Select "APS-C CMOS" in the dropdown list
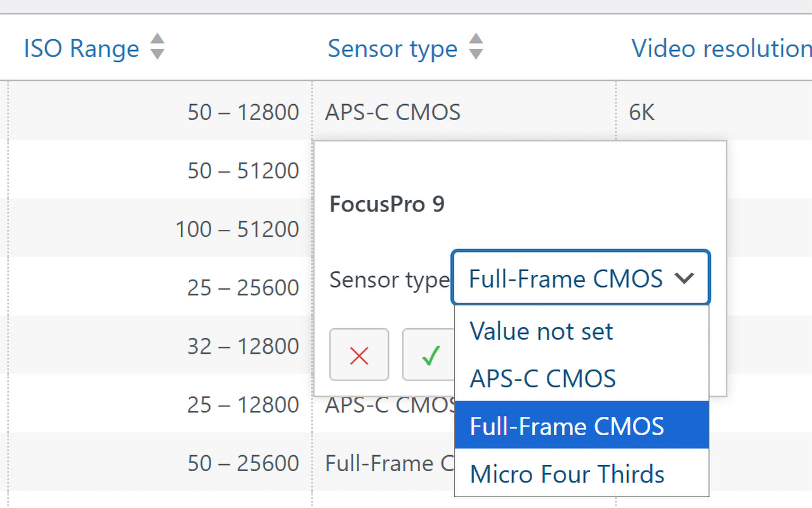 pyautogui.click(x=542, y=378)
